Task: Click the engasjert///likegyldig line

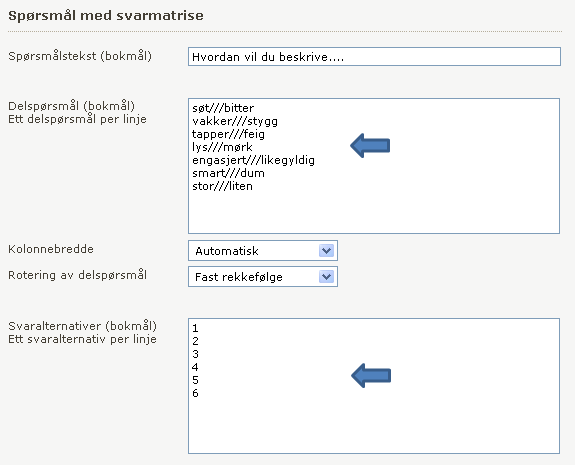Action: (x=253, y=160)
